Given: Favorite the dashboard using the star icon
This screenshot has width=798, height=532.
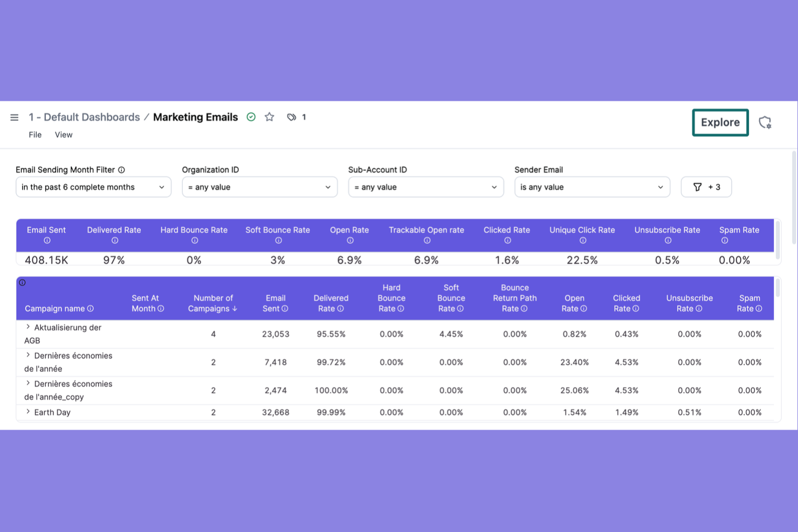Looking at the screenshot, I should coord(269,116).
